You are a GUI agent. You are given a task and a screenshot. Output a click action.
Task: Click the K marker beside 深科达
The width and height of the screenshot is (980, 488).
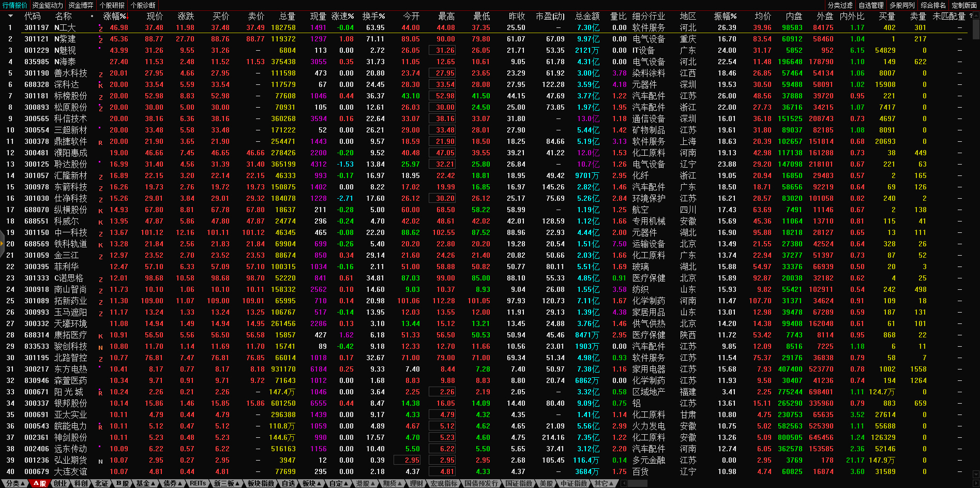[x=100, y=85]
